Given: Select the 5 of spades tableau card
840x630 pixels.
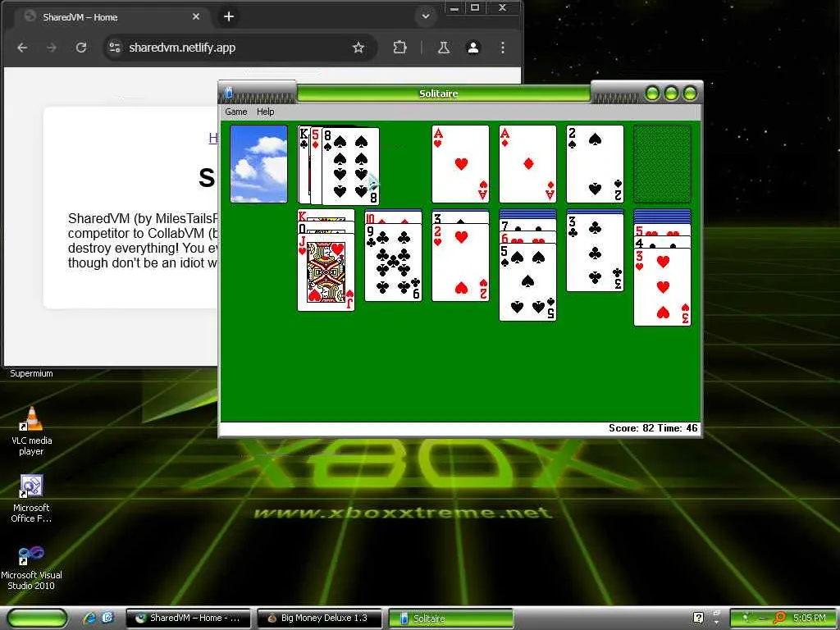Looking at the screenshot, I should tap(527, 282).
